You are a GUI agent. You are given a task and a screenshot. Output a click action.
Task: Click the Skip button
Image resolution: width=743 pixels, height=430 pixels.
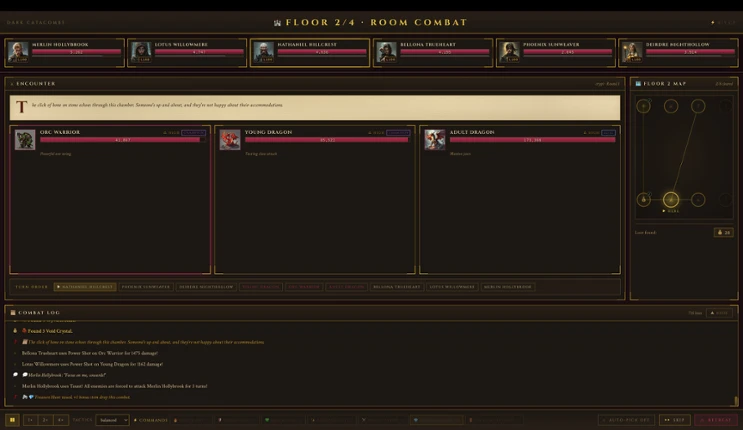coord(675,420)
